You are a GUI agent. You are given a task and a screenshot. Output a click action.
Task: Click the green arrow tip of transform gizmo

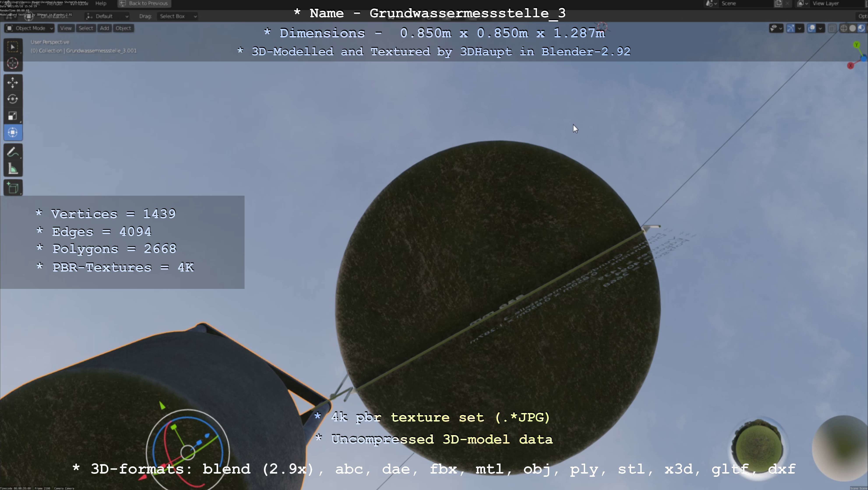162,406
